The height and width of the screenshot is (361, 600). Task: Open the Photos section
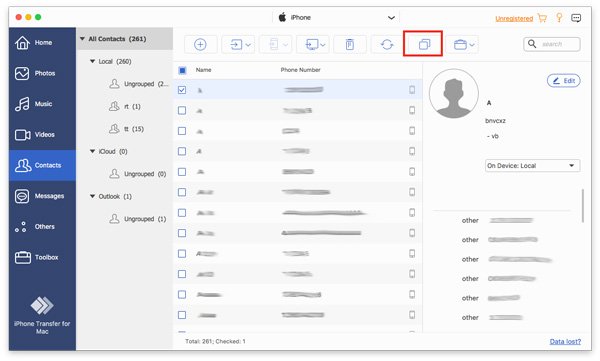pyautogui.click(x=42, y=73)
